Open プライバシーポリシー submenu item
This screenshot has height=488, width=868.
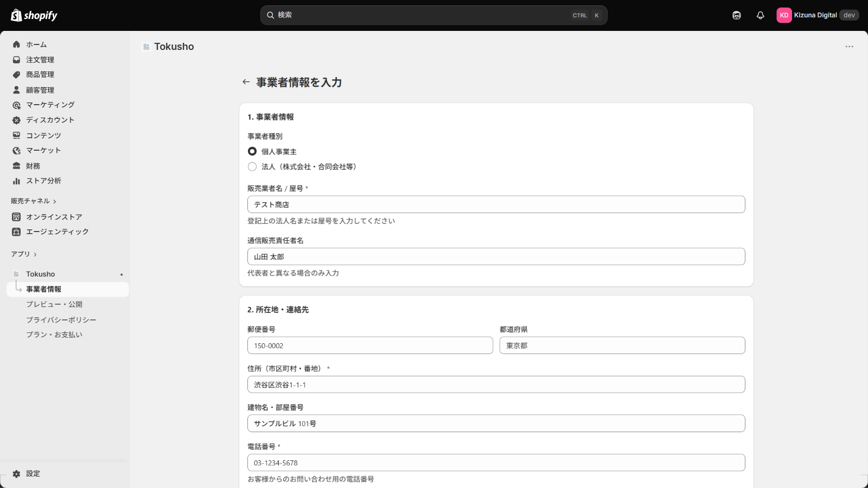(x=61, y=320)
